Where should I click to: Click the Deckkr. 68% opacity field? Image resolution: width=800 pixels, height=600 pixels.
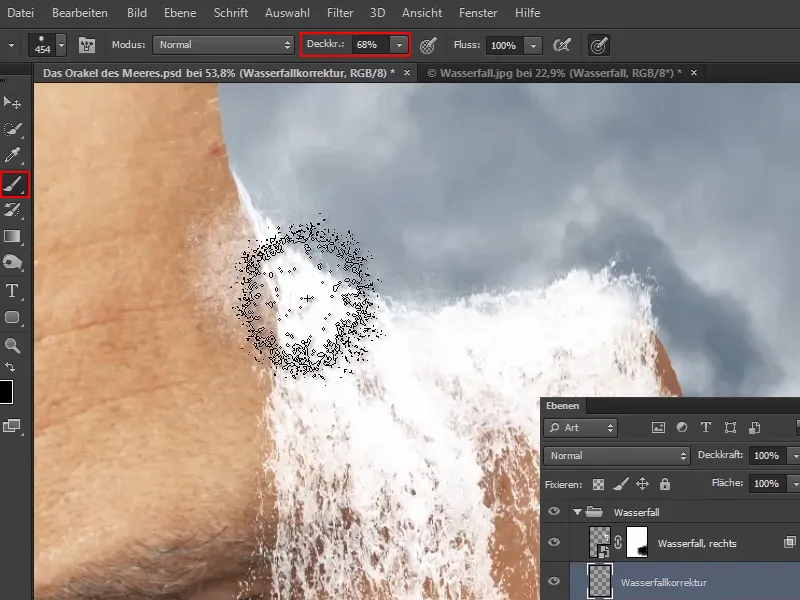[x=371, y=45]
